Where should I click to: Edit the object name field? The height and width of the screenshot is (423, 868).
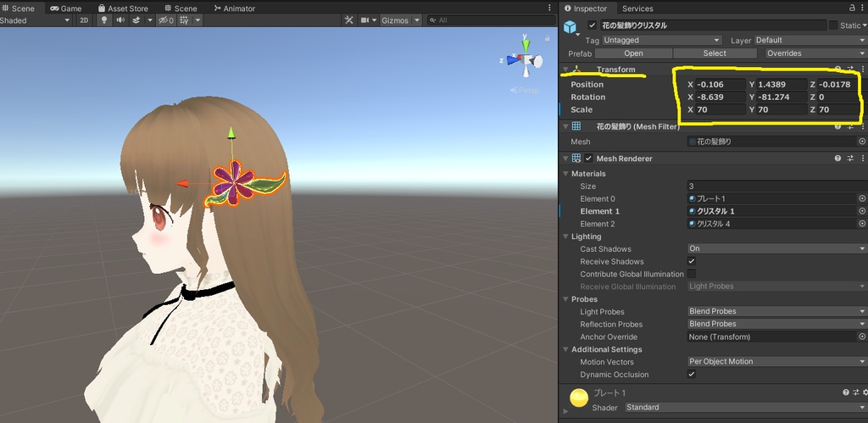[712, 25]
